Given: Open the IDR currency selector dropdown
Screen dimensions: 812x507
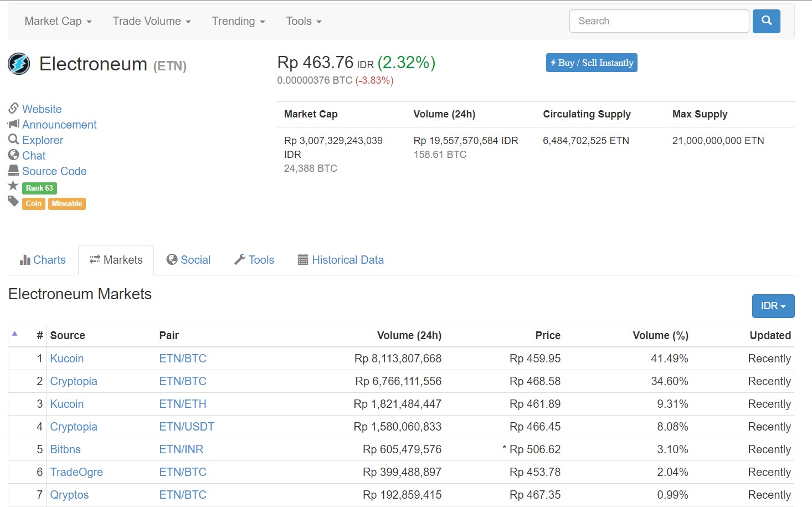Looking at the screenshot, I should click(773, 306).
